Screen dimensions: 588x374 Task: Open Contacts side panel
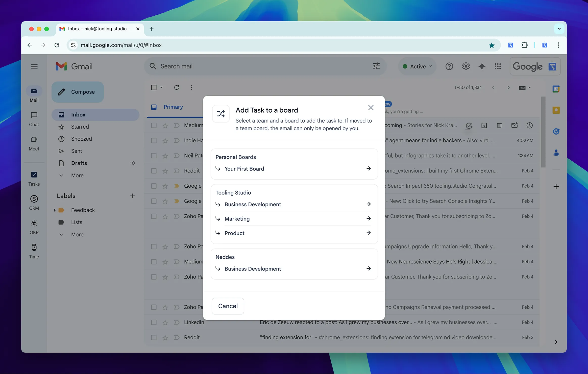(x=556, y=153)
